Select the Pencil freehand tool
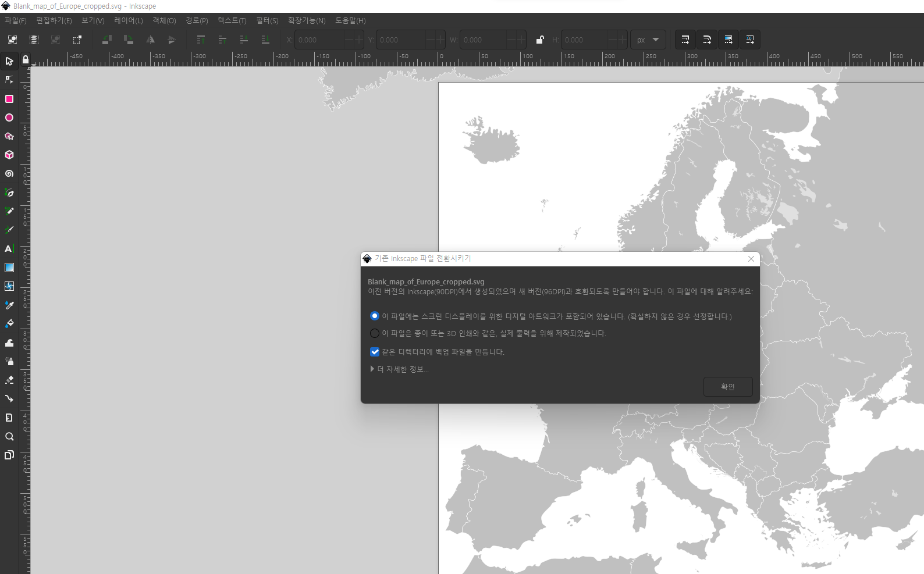The width and height of the screenshot is (924, 574). coord(9,211)
